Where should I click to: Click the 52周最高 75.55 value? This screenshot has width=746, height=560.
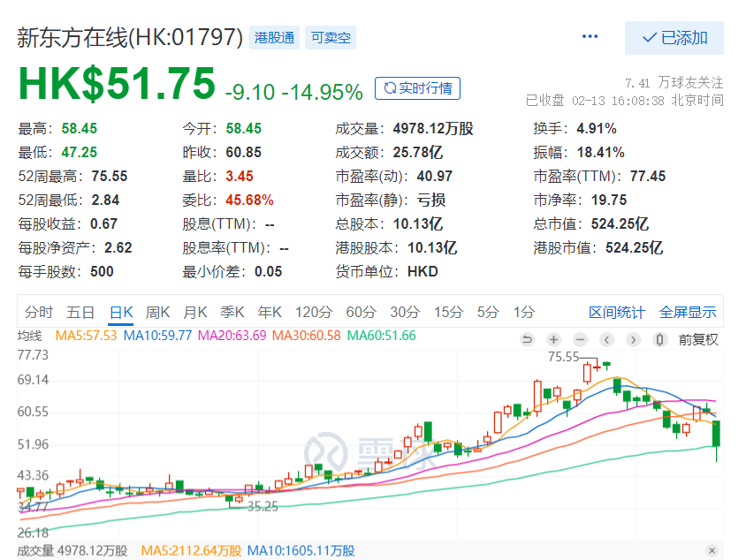click(110, 177)
